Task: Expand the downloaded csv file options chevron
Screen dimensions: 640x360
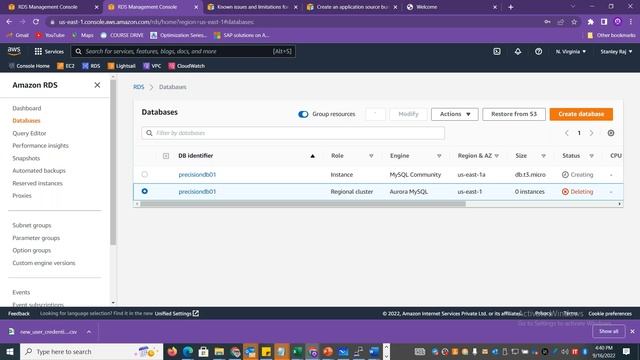Action: 89,332
